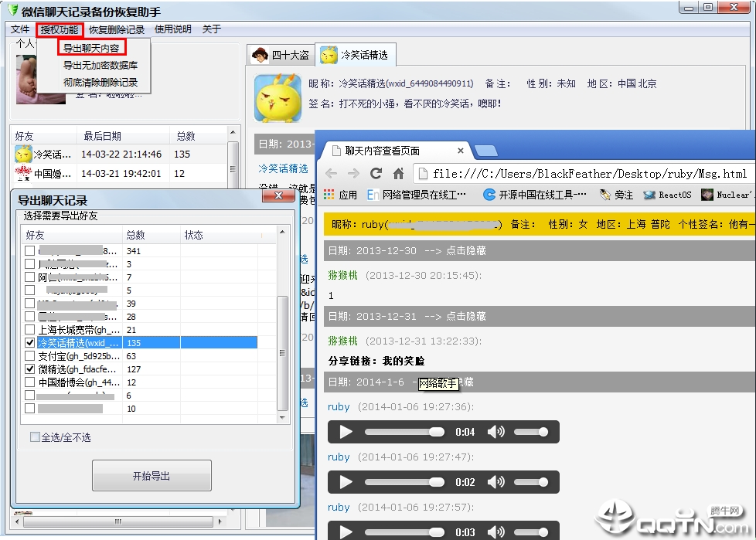Screen dimensions: 756x540
Task: Switch to the 四十大盗 chat tab
Action: 281,56
